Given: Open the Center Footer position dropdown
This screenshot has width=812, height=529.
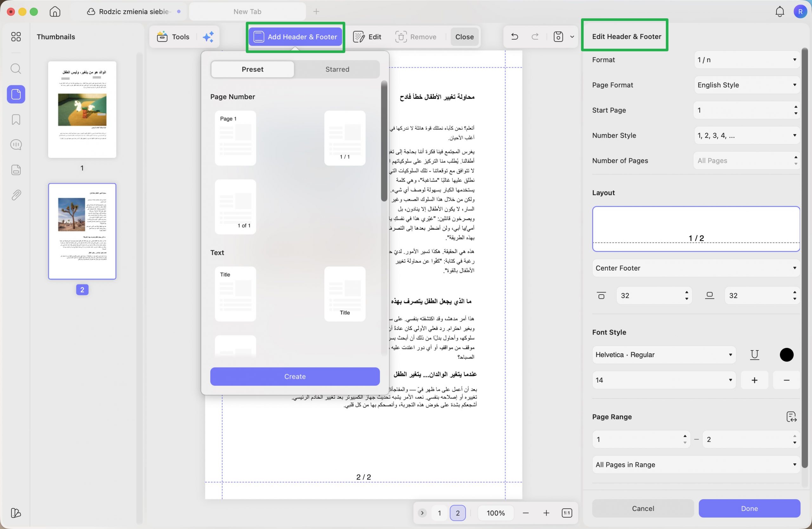Looking at the screenshot, I should [696, 268].
